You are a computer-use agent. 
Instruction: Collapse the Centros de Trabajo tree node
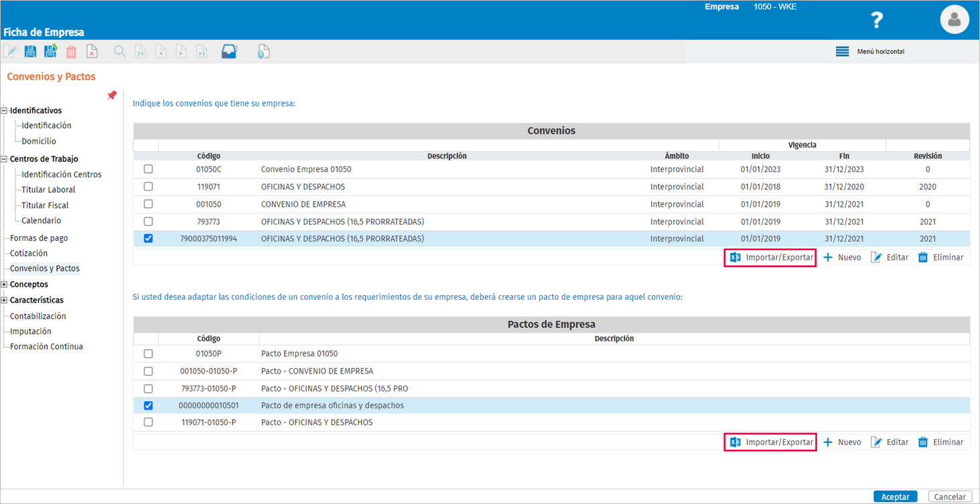[4, 159]
